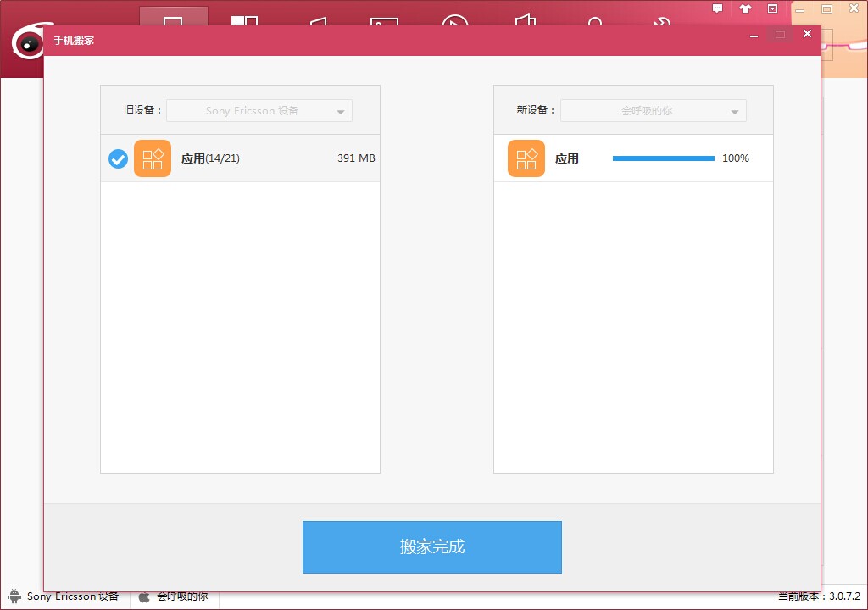Click the orange 应用 icon in new device list
This screenshot has width=868, height=610.
(526, 158)
